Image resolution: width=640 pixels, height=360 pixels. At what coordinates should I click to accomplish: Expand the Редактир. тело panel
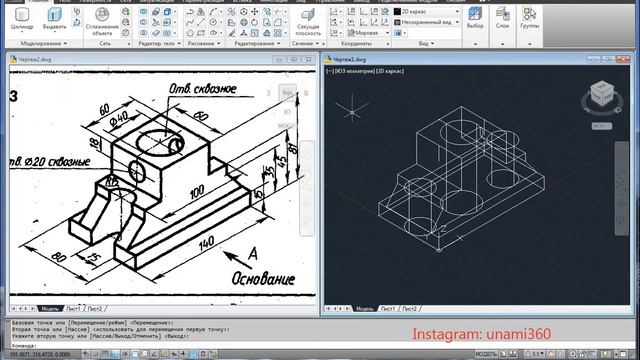[160, 43]
